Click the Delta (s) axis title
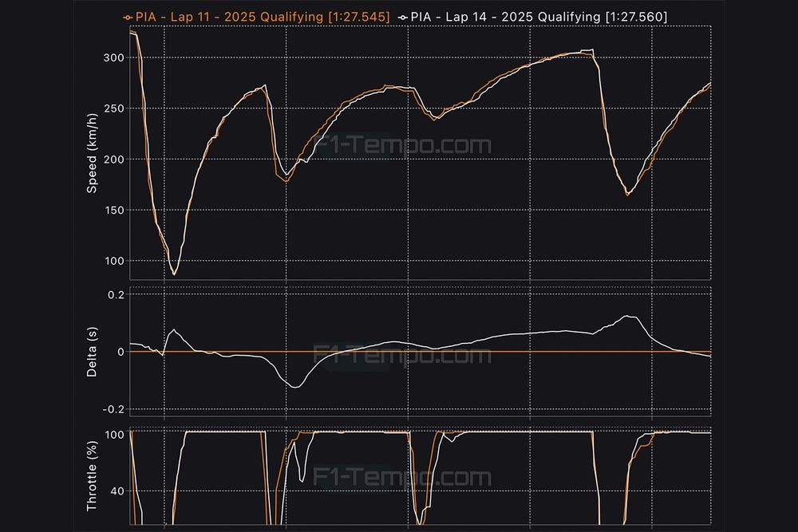 tap(93, 352)
